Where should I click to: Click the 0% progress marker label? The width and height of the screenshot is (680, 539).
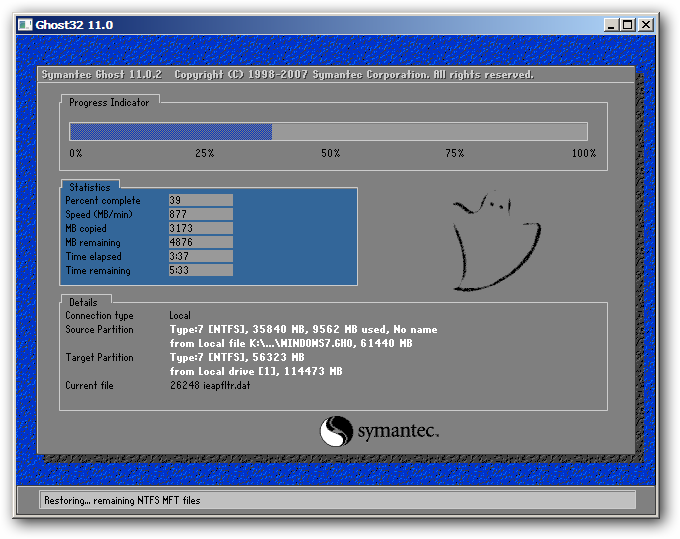(75, 153)
